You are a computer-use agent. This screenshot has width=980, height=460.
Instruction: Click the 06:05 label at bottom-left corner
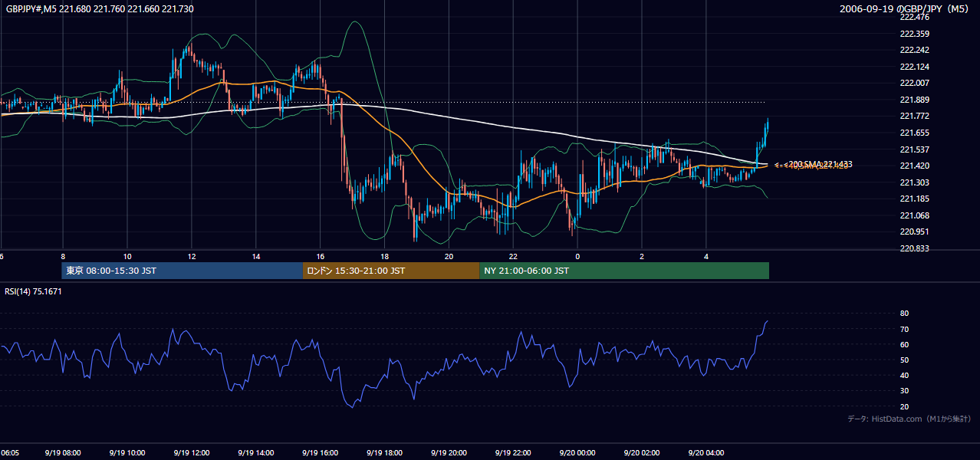tap(10, 453)
